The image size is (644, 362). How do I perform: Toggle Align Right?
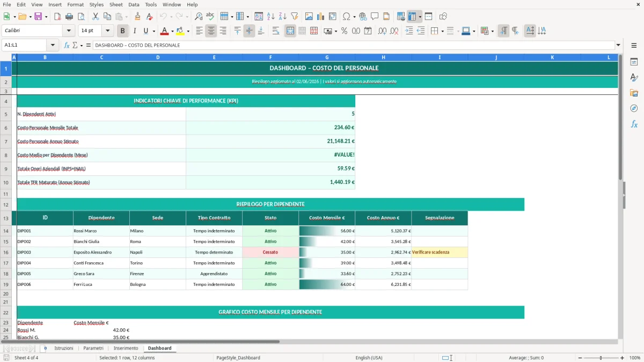[x=223, y=31]
